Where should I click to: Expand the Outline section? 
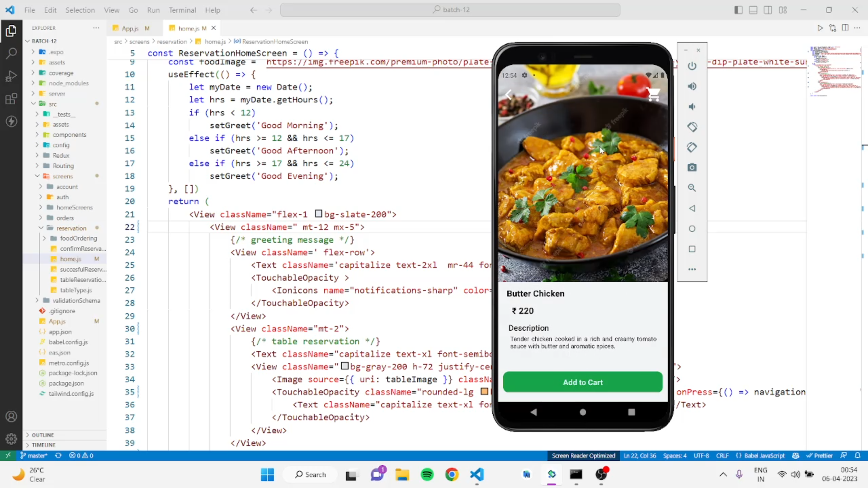(x=43, y=435)
